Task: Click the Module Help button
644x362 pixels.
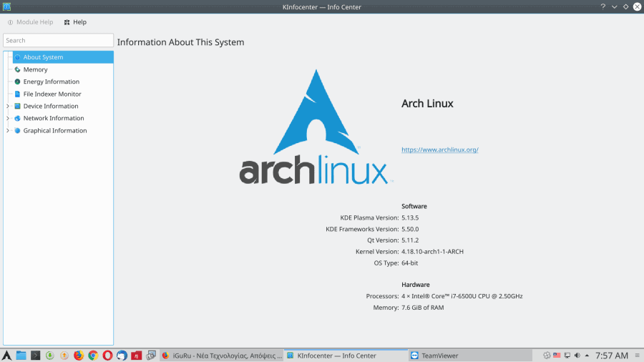Action: [30, 22]
